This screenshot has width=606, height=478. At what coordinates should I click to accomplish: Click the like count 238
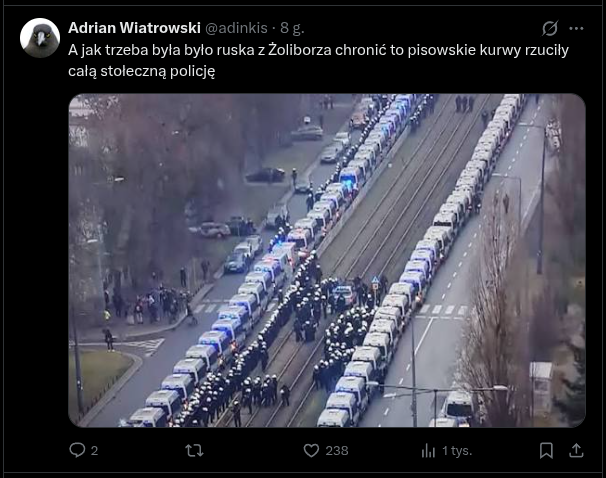[x=337, y=451]
